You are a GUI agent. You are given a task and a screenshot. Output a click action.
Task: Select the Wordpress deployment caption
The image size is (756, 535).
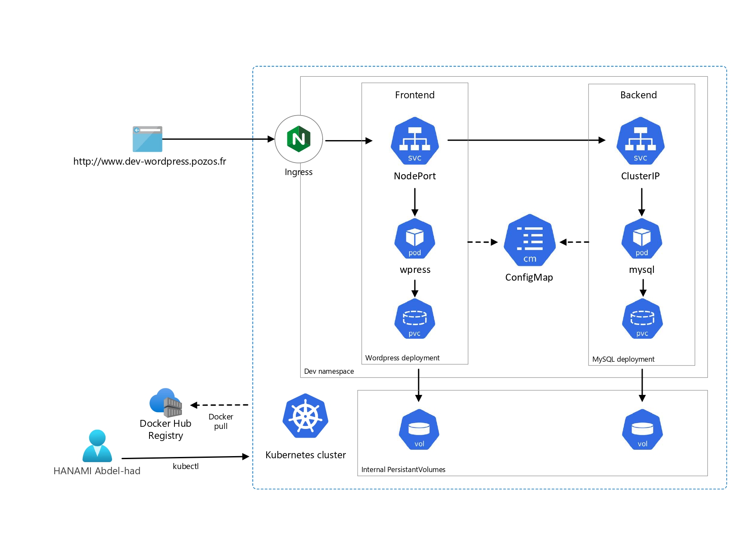click(402, 358)
